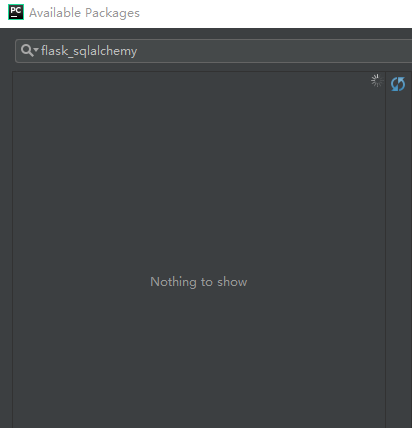Image resolution: width=412 pixels, height=428 pixels.
Task: Click the empty title bar area
Action: point(277,13)
